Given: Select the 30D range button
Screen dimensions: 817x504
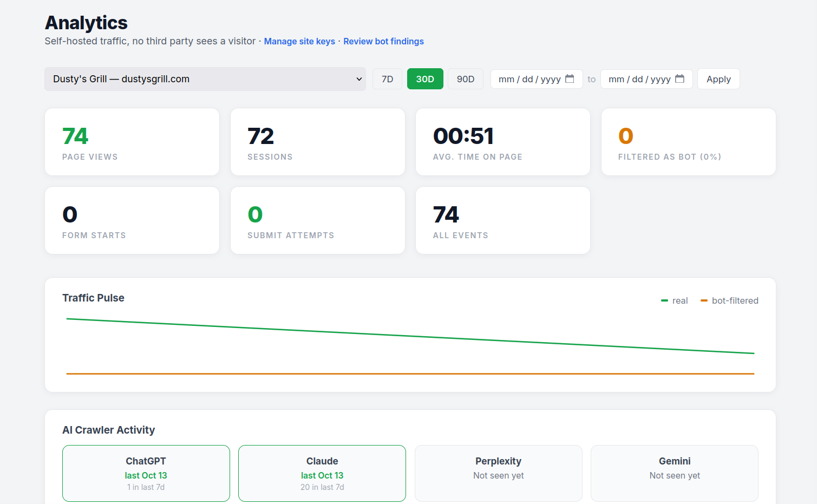Looking at the screenshot, I should pos(425,79).
